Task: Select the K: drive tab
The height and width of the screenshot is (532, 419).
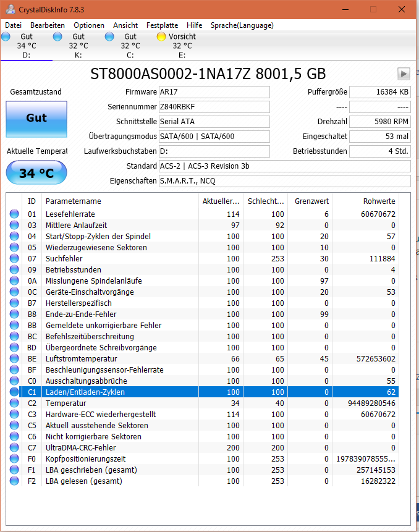Action: (x=78, y=46)
